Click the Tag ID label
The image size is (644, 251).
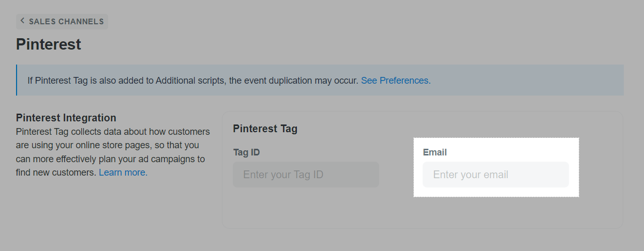pos(246,152)
